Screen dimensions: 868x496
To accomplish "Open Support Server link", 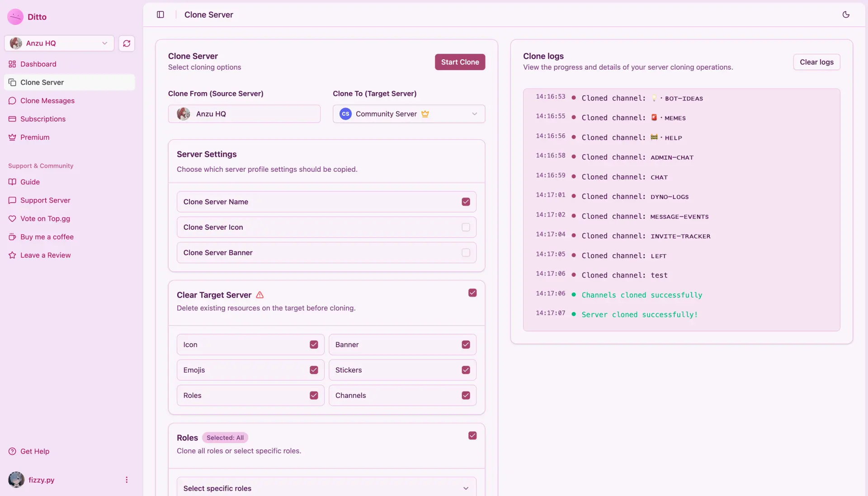I will (x=70, y=200).
